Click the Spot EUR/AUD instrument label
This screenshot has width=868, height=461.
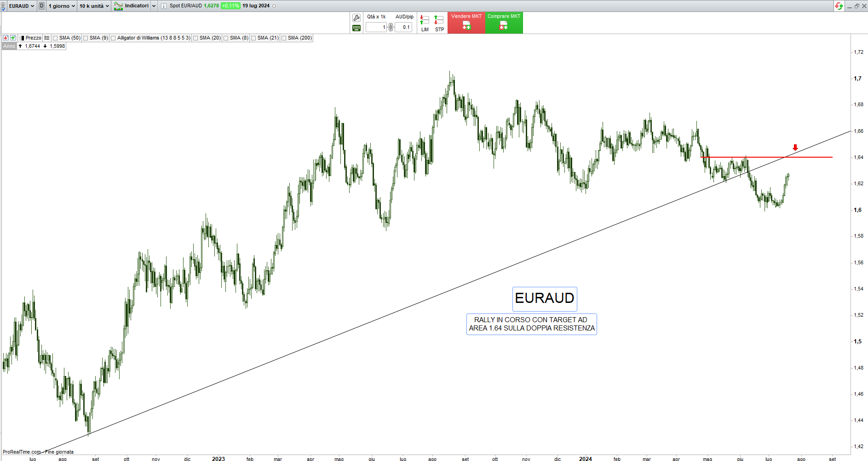pos(186,6)
